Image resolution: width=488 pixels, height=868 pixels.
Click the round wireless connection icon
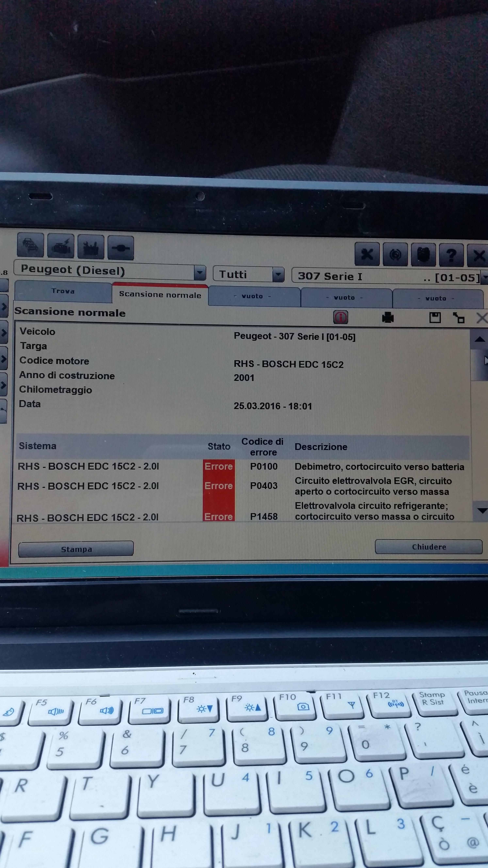(395, 255)
